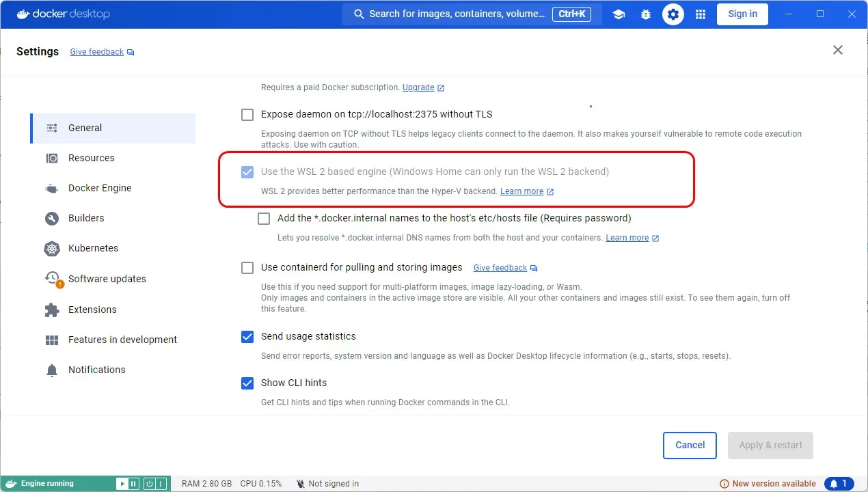Click the Ctrl+K shortcut badge

point(571,14)
